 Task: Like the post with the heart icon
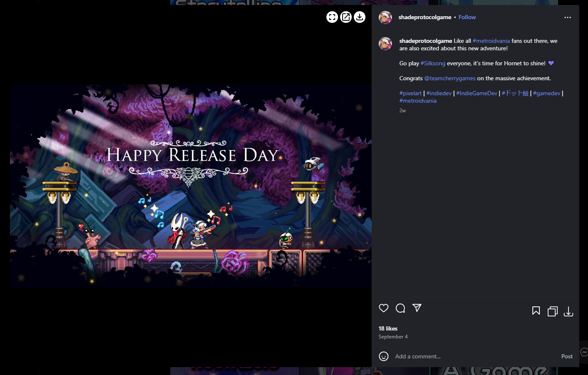pyautogui.click(x=384, y=308)
